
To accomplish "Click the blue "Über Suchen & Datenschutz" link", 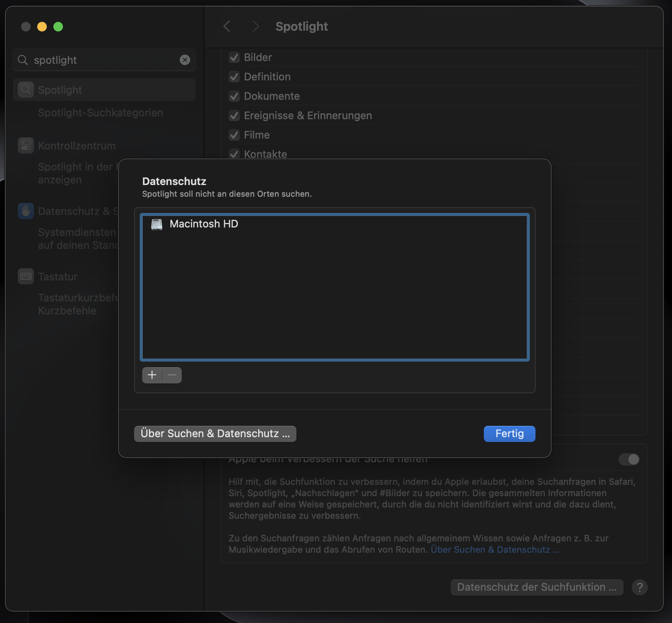I will [x=495, y=550].
